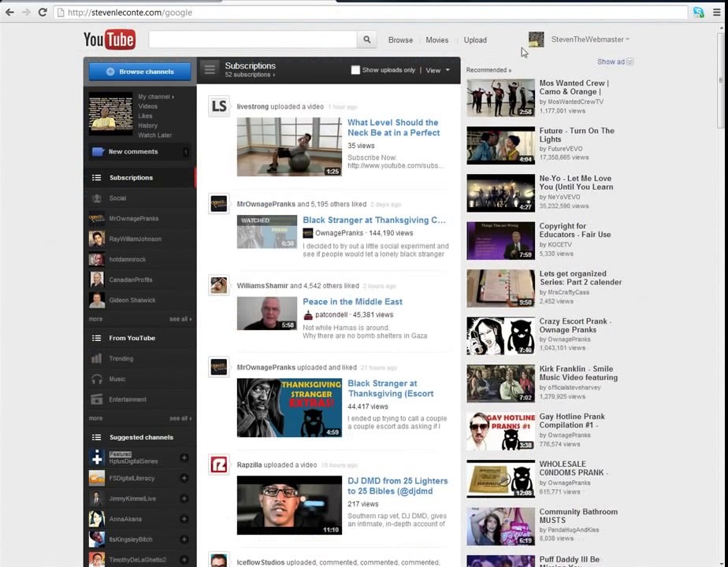Click the Entertainment icon

pos(97,399)
